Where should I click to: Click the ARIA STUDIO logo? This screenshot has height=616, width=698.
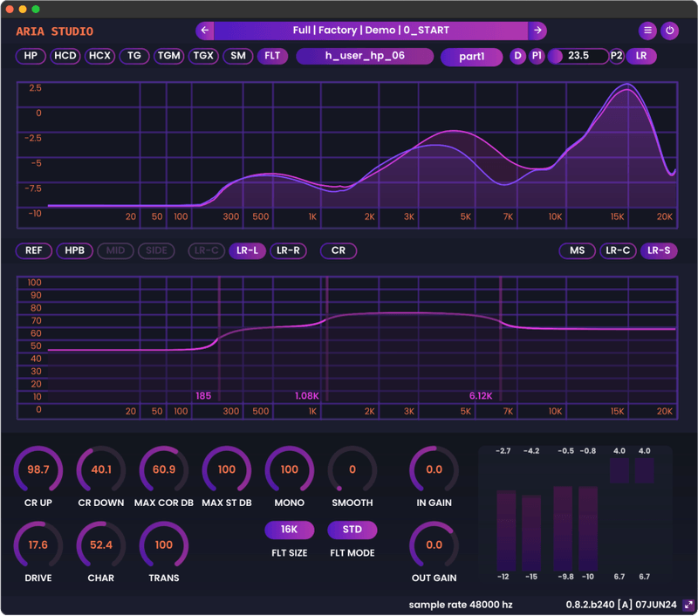(55, 31)
